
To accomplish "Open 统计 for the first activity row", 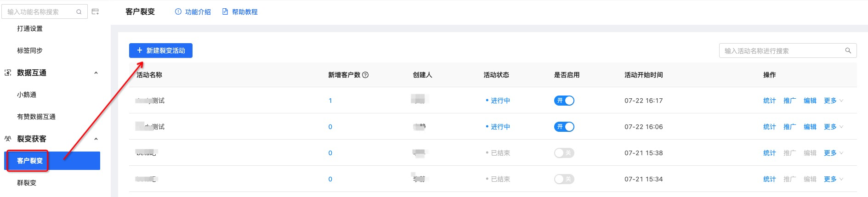I will pyautogui.click(x=769, y=101).
